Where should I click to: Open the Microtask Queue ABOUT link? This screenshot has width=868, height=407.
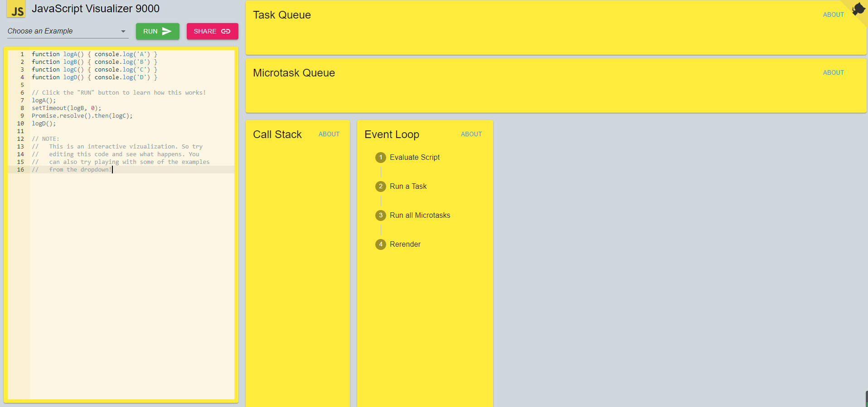[x=833, y=73]
